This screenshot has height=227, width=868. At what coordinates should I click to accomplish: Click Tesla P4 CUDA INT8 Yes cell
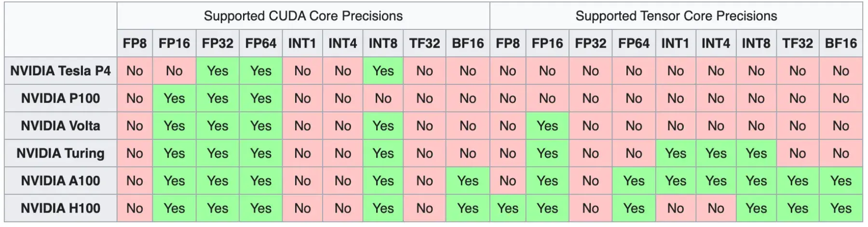(383, 71)
